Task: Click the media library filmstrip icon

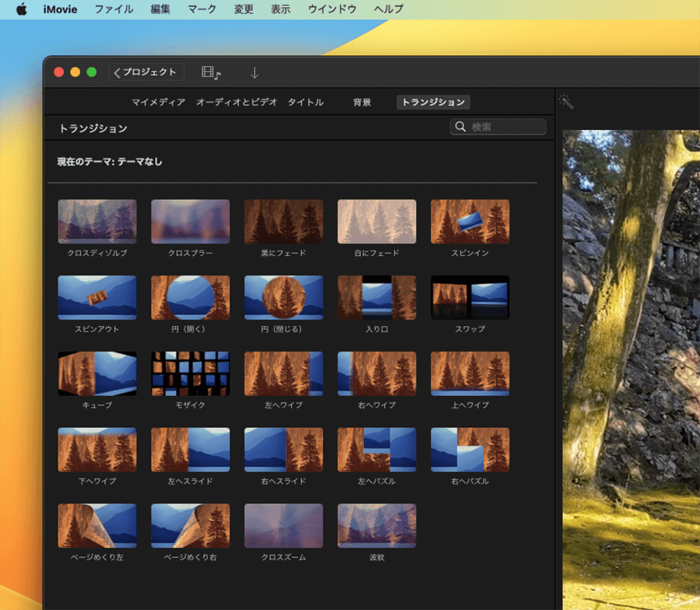Action: pos(211,72)
